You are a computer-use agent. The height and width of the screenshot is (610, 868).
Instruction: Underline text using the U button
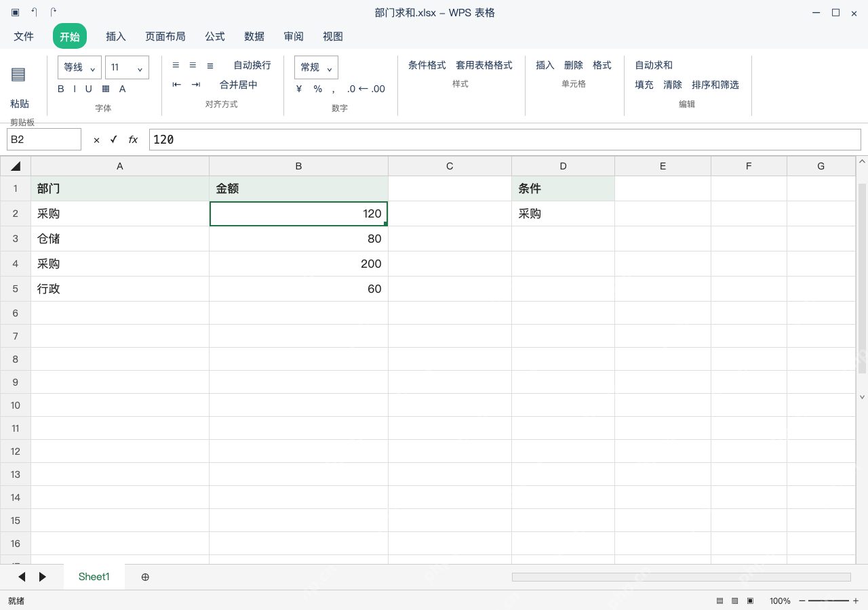tap(88, 89)
